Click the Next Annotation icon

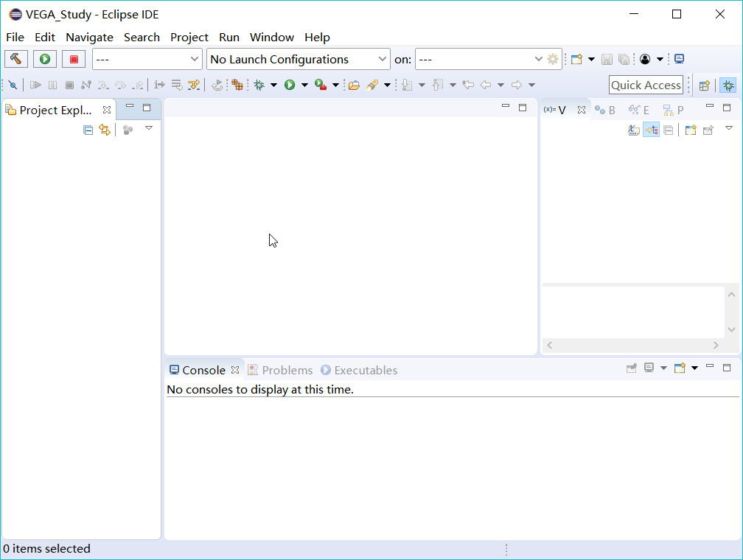tap(407, 85)
